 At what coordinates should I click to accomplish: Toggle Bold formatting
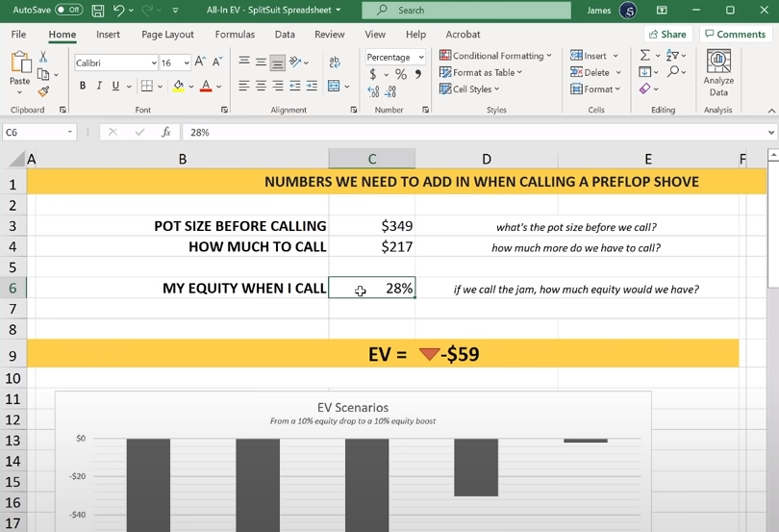(83, 86)
